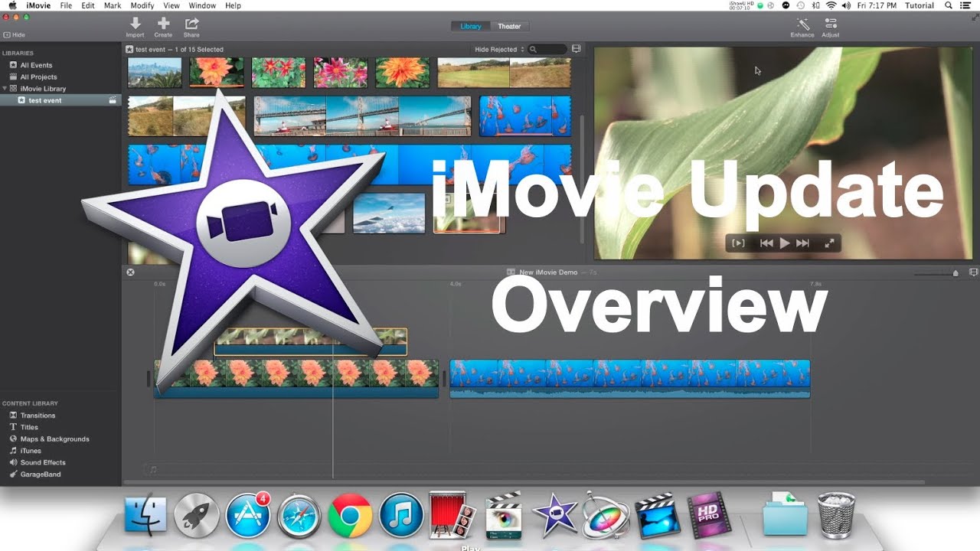Click clapboard icon on test event row
The width and height of the screenshot is (980, 551).
[x=113, y=100]
